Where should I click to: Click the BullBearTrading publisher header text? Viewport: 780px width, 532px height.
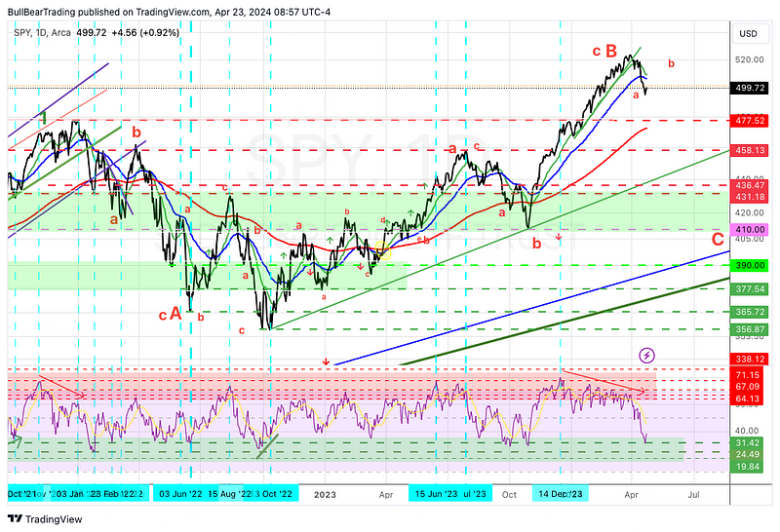[x=169, y=12]
